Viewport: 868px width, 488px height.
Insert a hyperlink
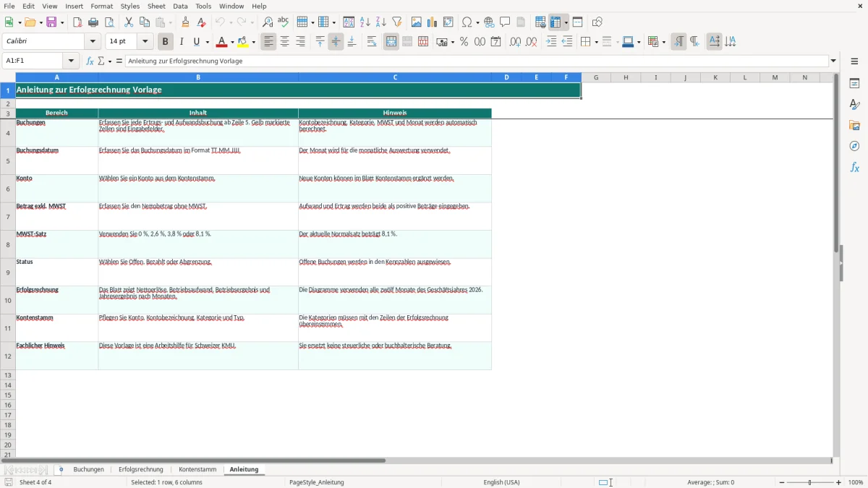click(x=489, y=22)
